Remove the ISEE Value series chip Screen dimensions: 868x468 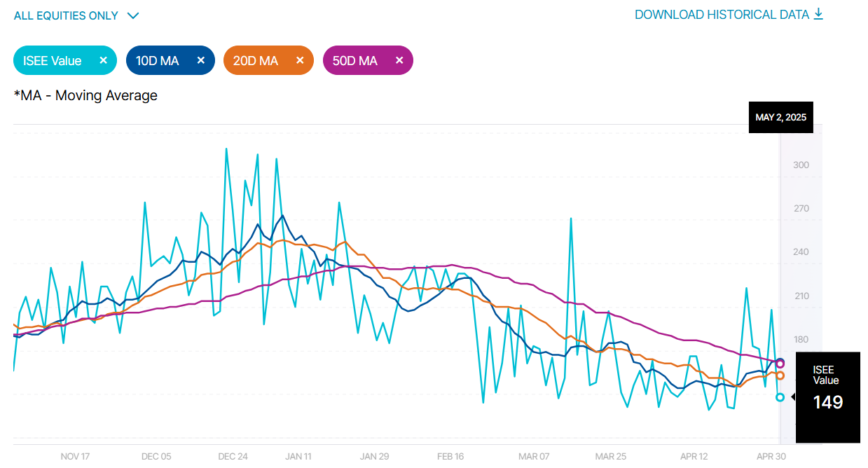[x=103, y=60]
